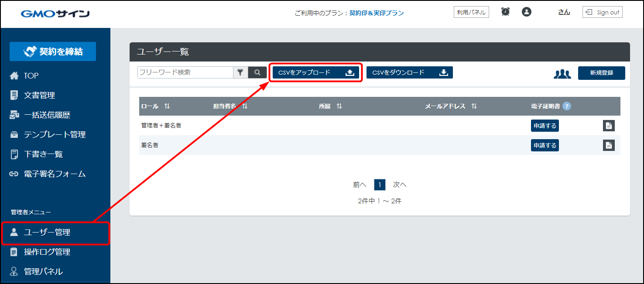This screenshot has width=644, height=284.
Task: Select テンプレート管理 from sidebar menu
Action: coord(55,134)
